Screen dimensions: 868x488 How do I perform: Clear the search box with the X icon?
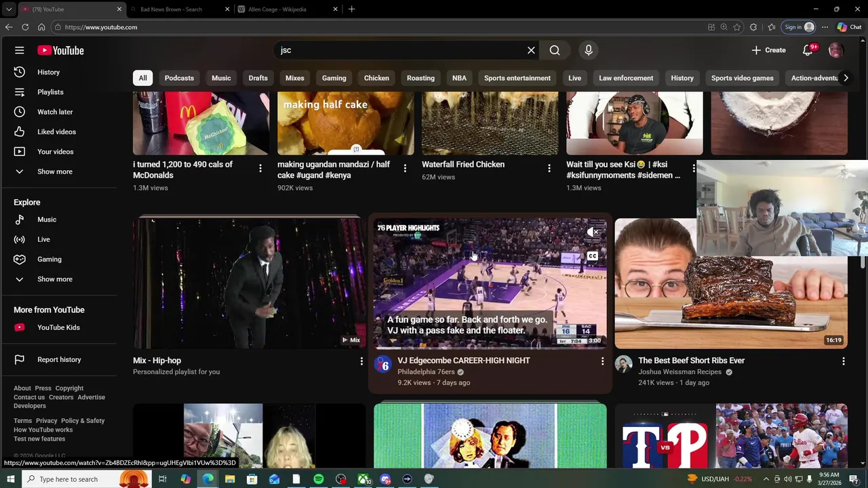(531, 50)
